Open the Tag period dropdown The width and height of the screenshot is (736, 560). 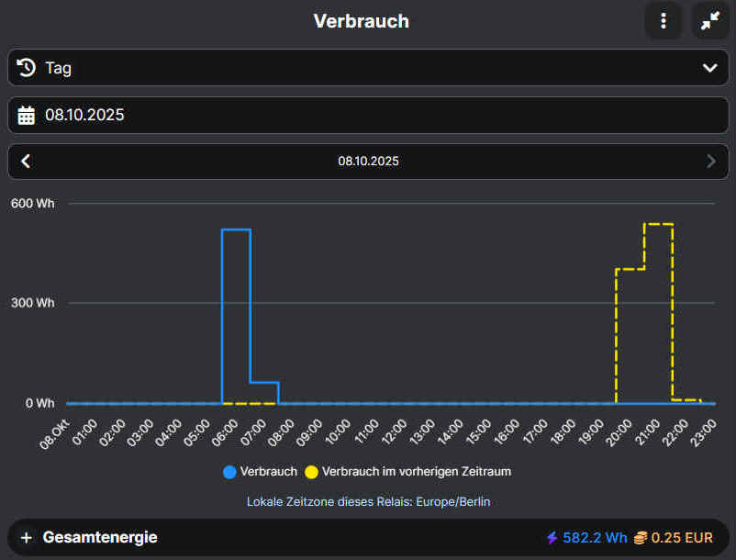click(x=367, y=68)
